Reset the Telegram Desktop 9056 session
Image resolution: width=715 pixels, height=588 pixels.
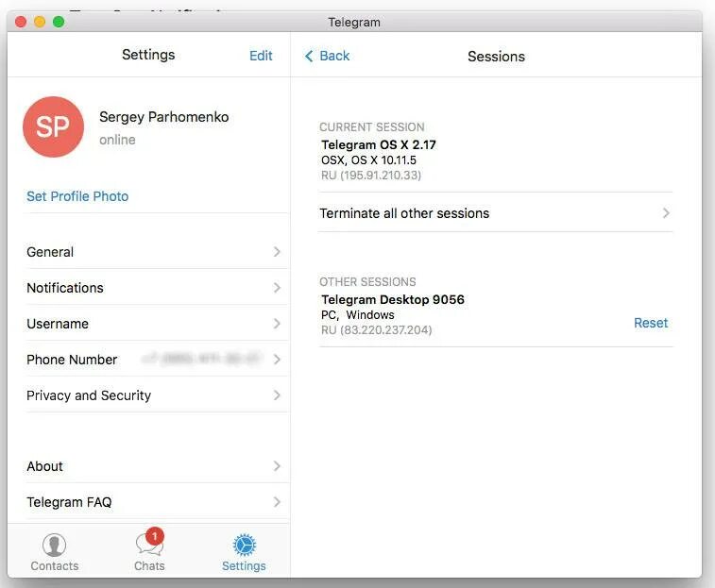tap(651, 323)
